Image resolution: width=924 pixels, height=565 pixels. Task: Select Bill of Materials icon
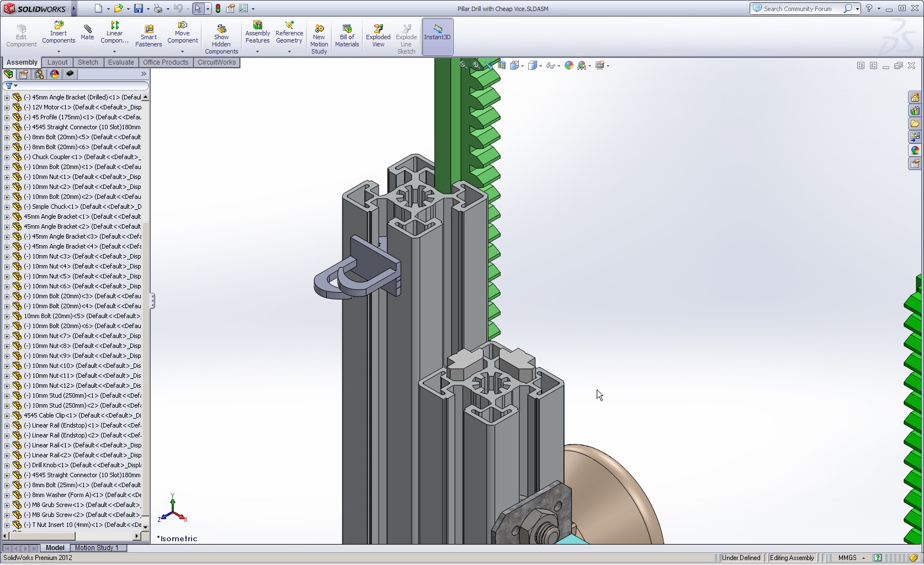tap(347, 36)
